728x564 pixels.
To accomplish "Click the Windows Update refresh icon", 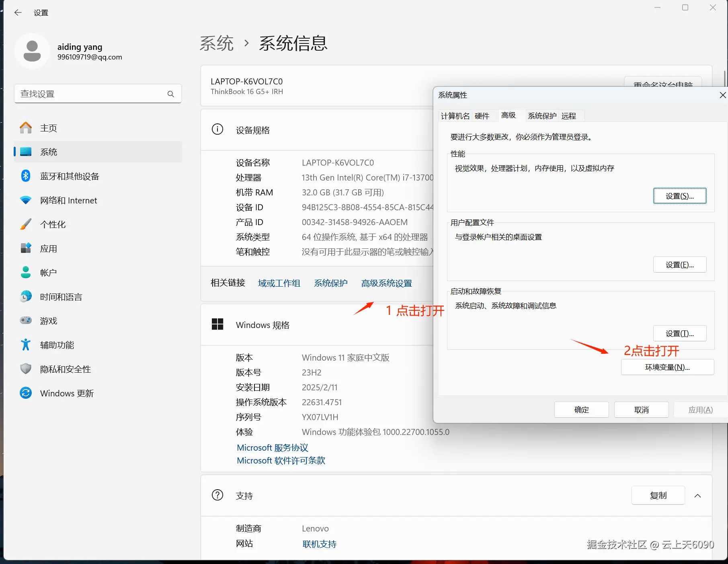I will click(26, 393).
